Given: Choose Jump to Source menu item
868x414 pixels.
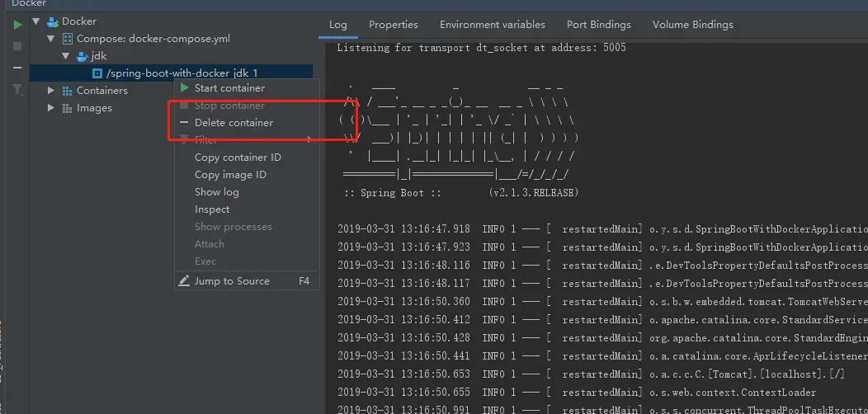Looking at the screenshot, I should point(247,280).
